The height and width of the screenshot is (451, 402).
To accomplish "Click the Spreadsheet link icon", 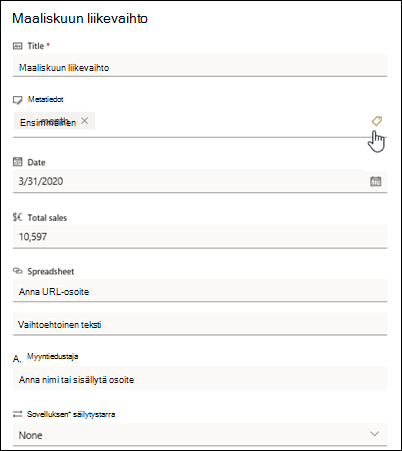I will coord(18,271).
